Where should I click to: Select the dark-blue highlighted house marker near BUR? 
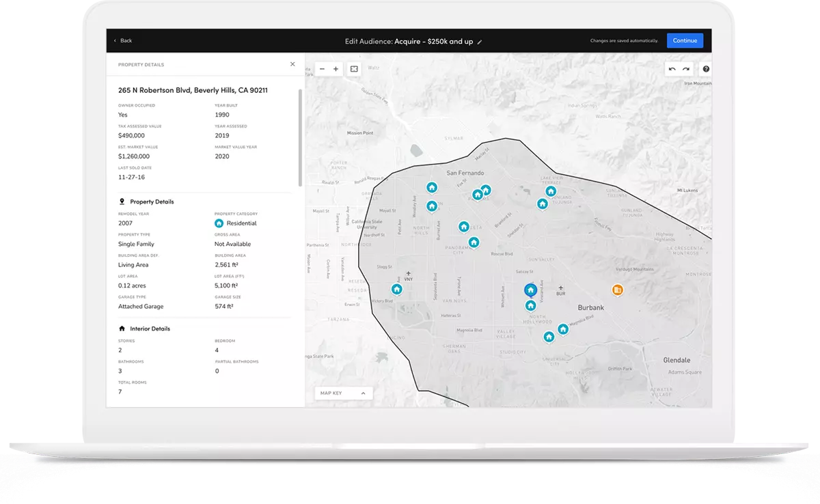point(530,290)
